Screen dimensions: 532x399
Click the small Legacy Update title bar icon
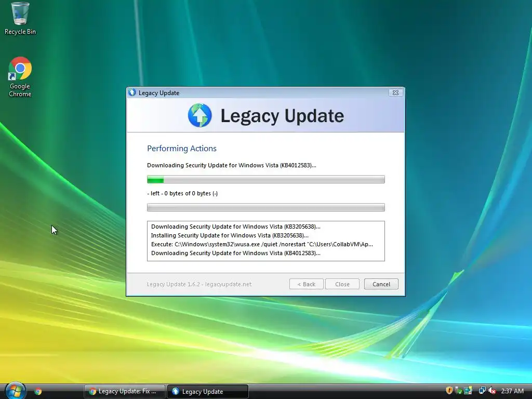tap(132, 92)
